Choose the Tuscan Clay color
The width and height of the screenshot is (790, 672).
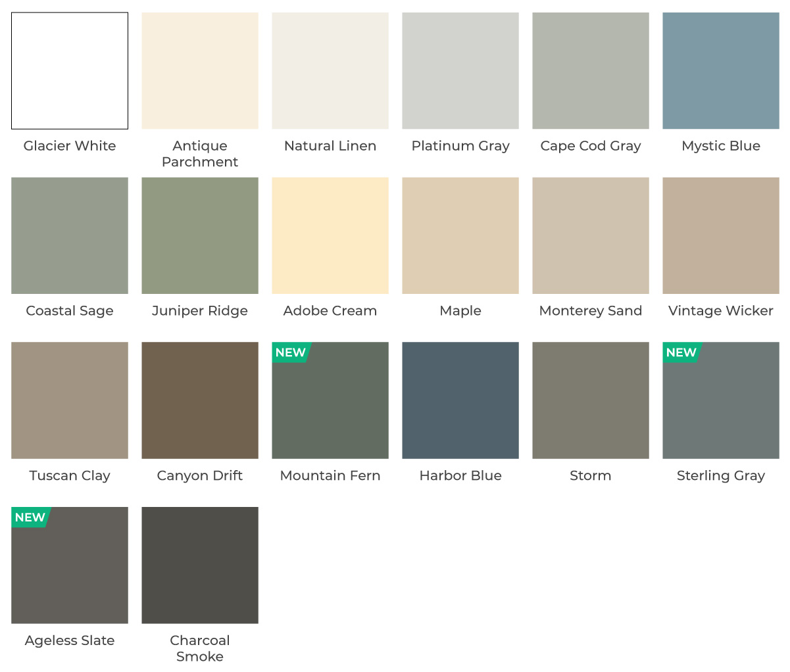point(69,399)
